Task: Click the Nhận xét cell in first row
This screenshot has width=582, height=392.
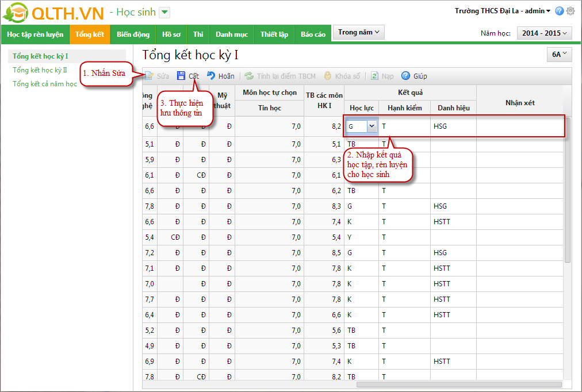Action: [519, 126]
